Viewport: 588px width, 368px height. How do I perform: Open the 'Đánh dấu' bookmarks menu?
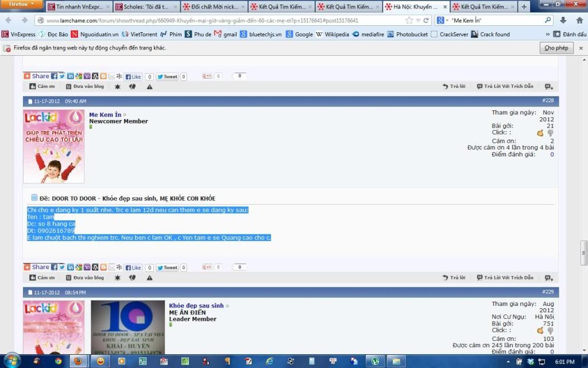pyautogui.click(x=570, y=34)
